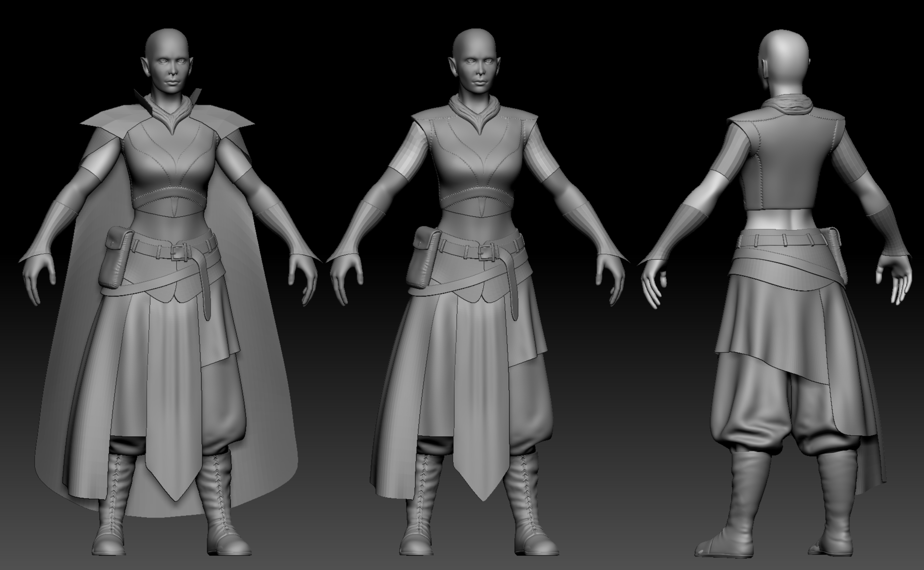
Task: Click the rear-view figure's belt loops
Action: (785, 240)
